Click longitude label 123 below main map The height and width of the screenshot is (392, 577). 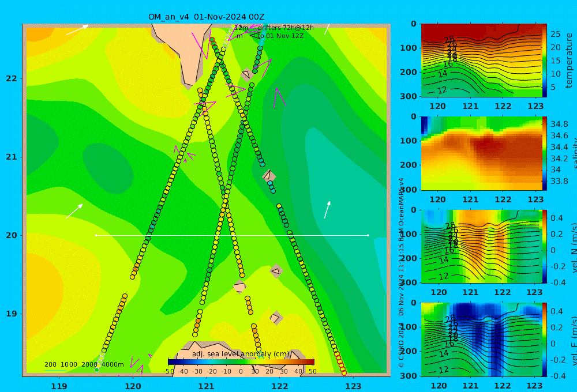353,386
